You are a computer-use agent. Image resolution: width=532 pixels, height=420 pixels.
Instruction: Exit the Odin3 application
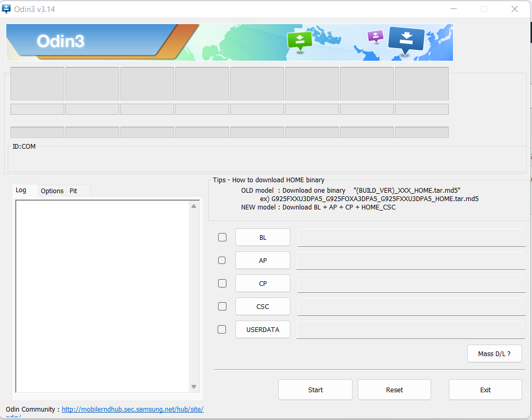click(485, 390)
